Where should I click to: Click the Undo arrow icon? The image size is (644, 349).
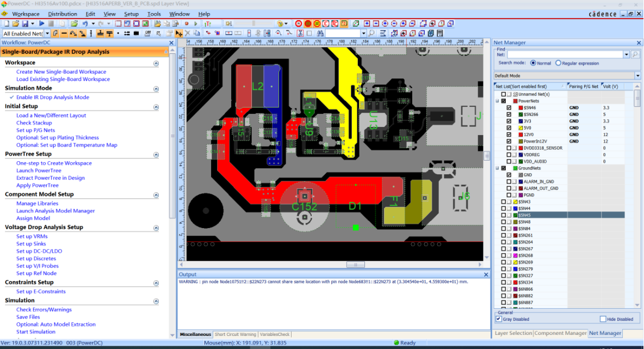85,23
